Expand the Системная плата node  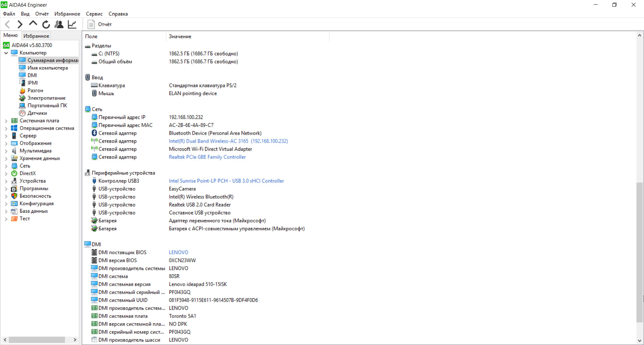pos(6,121)
